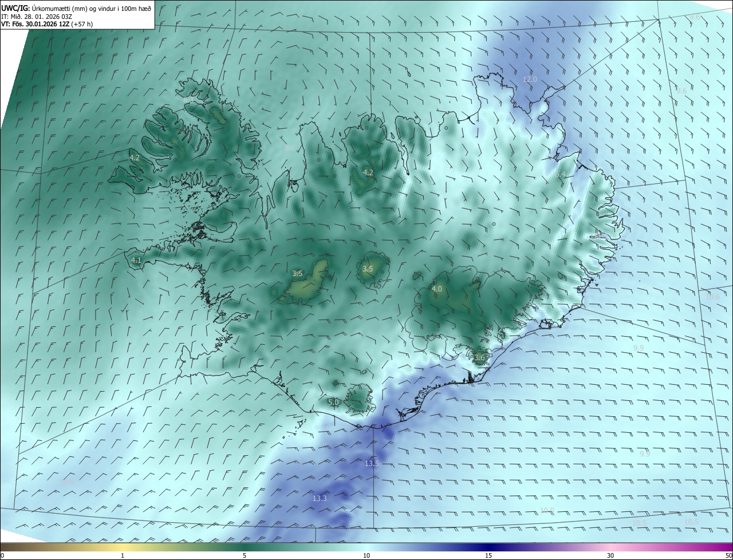This screenshot has width=733, height=560.
Task: Click the 1 tick on the colour scale
Action: pos(123,555)
